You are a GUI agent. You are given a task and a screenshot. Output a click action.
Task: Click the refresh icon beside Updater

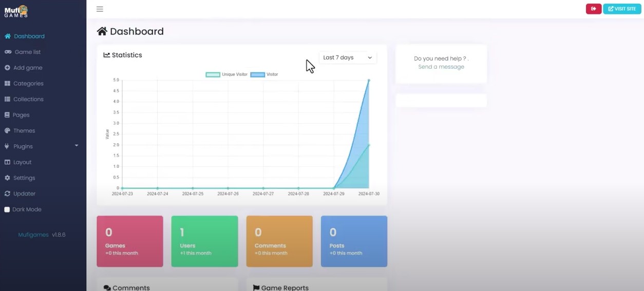pos(7,194)
